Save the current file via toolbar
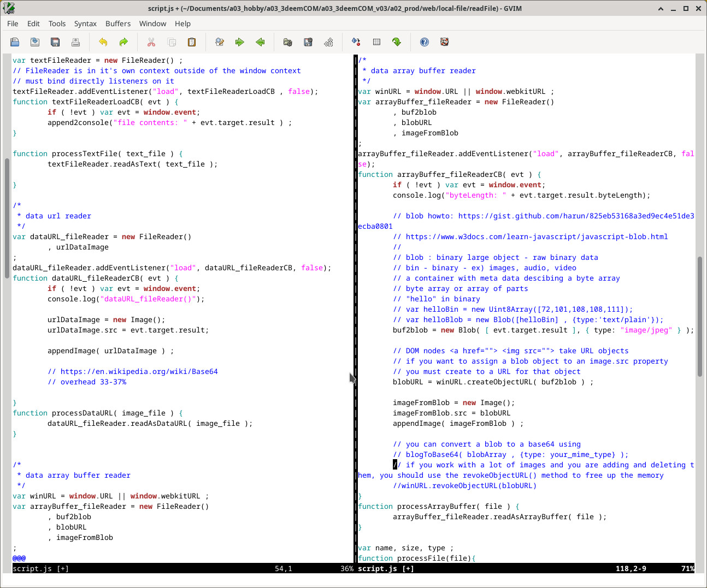 pos(35,42)
